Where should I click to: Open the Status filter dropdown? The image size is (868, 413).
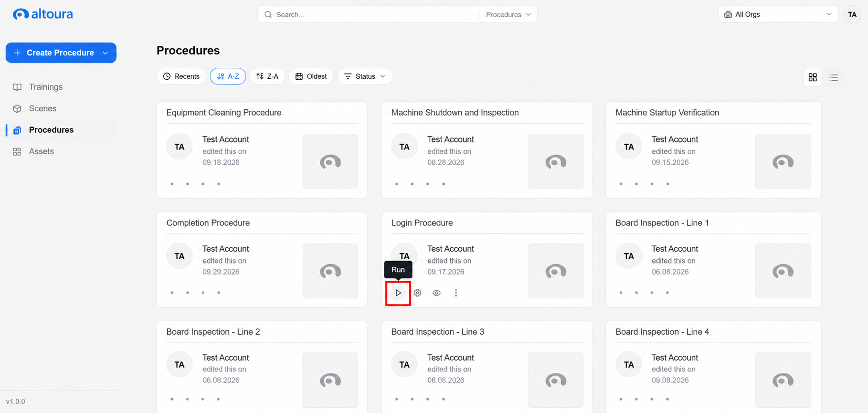pyautogui.click(x=365, y=76)
